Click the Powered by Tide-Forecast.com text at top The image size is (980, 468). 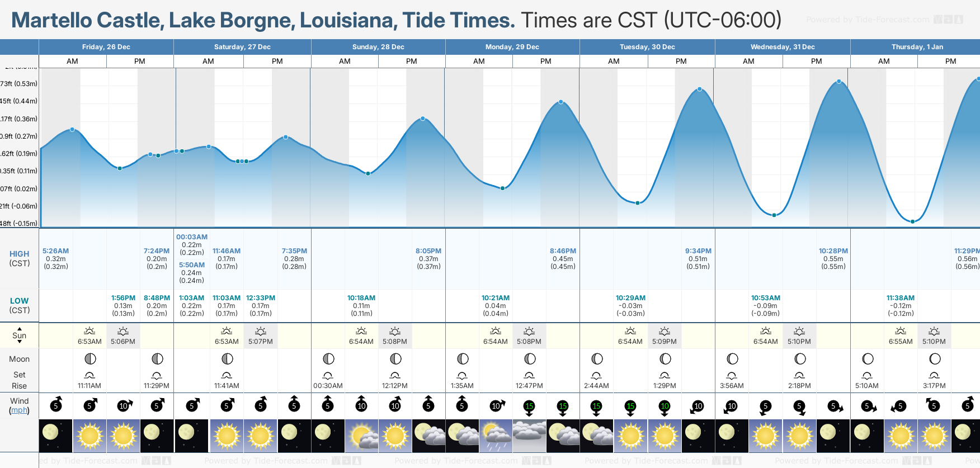pyautogui.click(x=868, y=20)
